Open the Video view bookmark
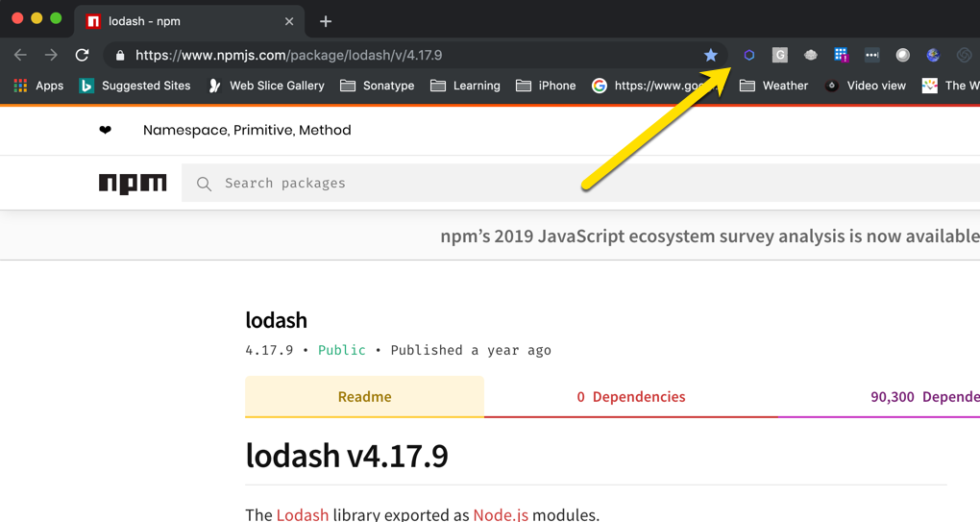Viewport: 980px width, 522px height. coord(865,86)
